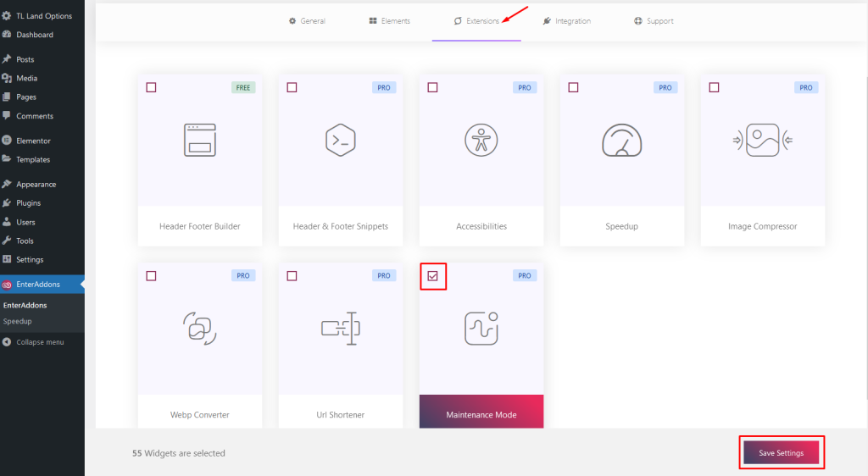Click the General tab gear icon
Viewport: 868px width, 476px height.
[x=292, y=21]
